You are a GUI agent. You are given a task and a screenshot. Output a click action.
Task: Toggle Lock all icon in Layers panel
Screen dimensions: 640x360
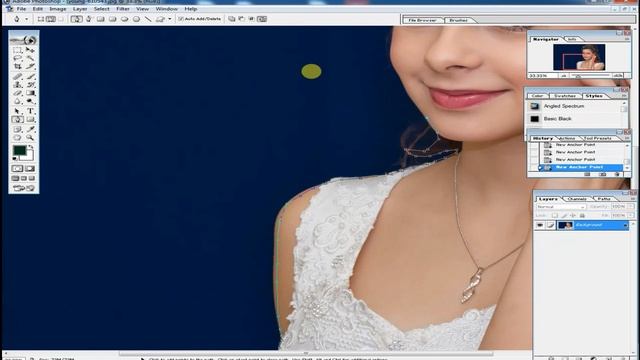(582, 216)
